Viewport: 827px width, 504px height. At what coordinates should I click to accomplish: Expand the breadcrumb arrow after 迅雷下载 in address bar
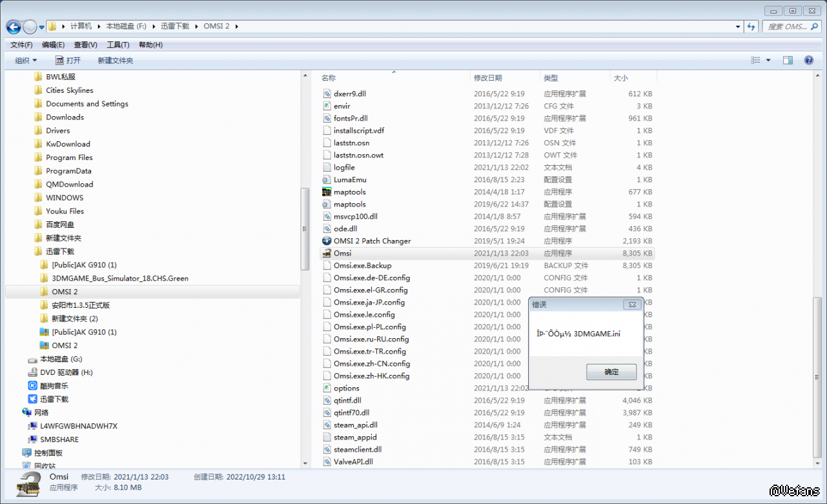pos(195,26)
